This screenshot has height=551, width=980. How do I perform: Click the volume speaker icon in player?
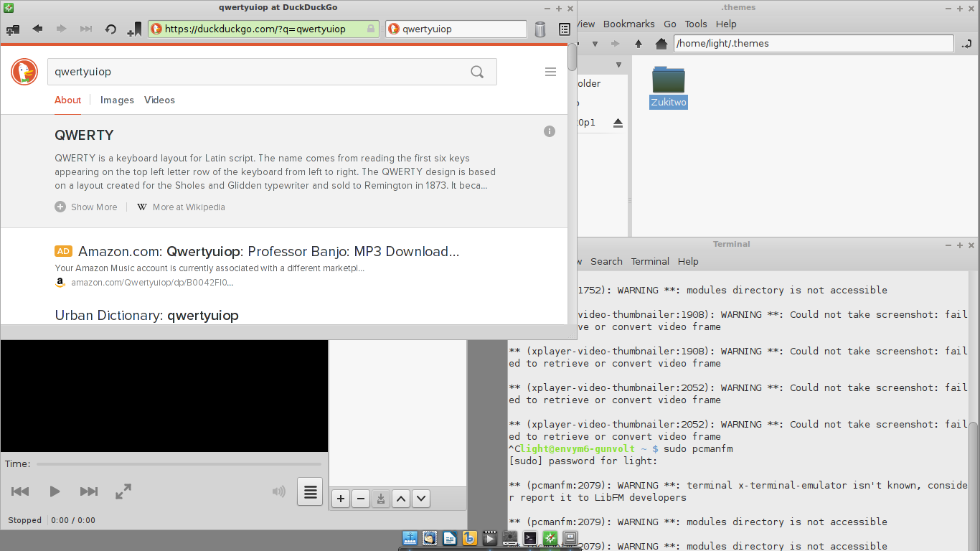pos(279,491)
